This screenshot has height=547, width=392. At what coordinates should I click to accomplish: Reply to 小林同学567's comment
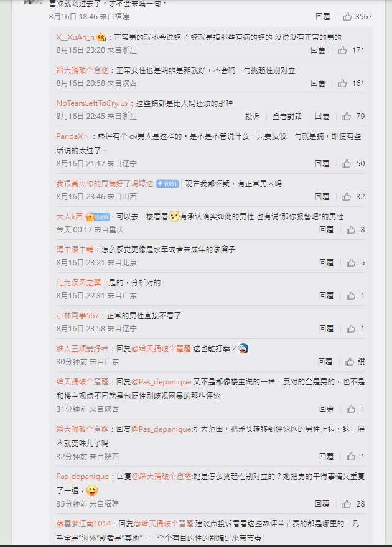point(326,328)
